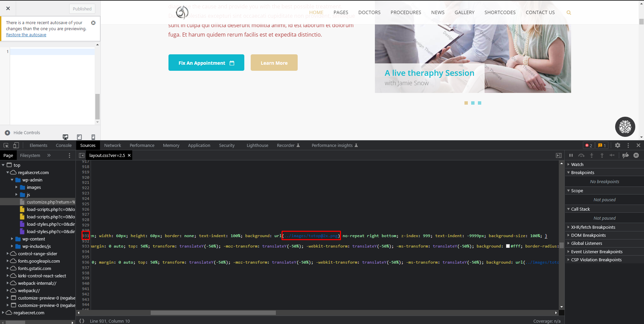Screen dimensions: 644x324
Task: Select the last teal slider dot
Action: tap(480, 103)
